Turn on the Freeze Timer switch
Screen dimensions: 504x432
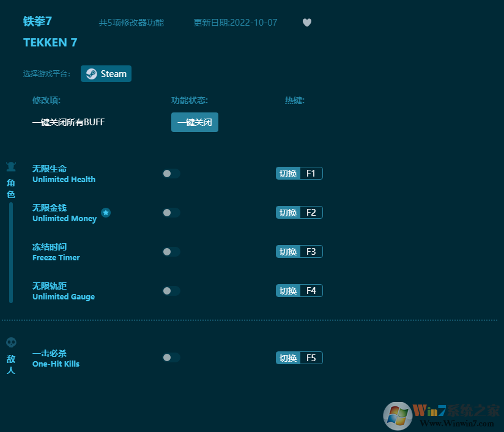pos(171,252)
